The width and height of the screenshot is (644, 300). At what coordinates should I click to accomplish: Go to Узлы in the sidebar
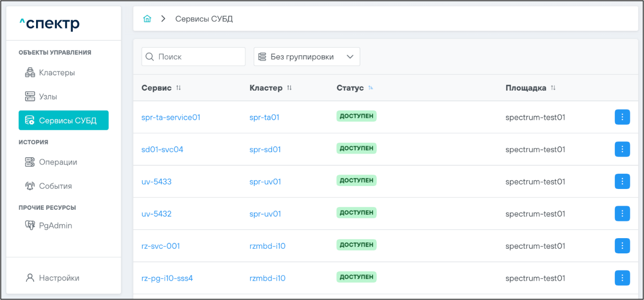tap(48, 97)
